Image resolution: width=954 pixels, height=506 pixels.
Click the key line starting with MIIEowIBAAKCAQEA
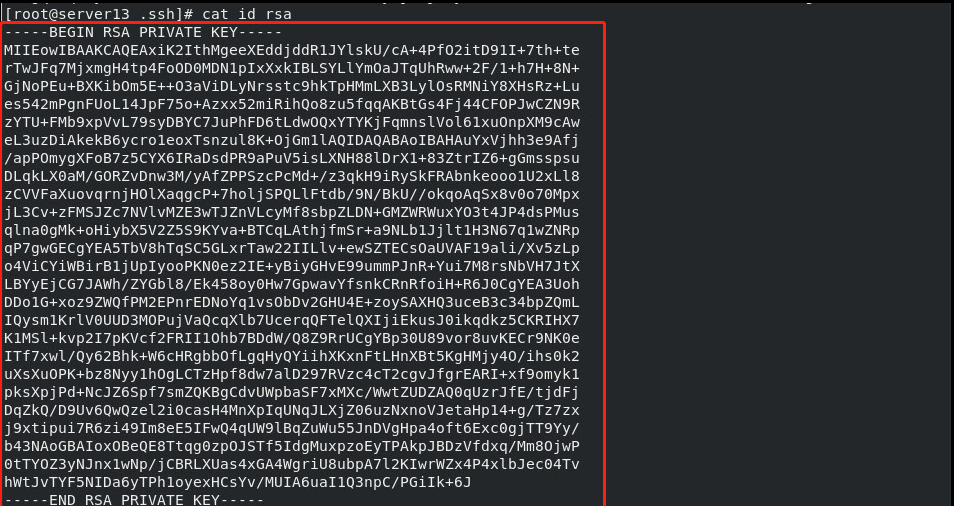coord(292,50)
